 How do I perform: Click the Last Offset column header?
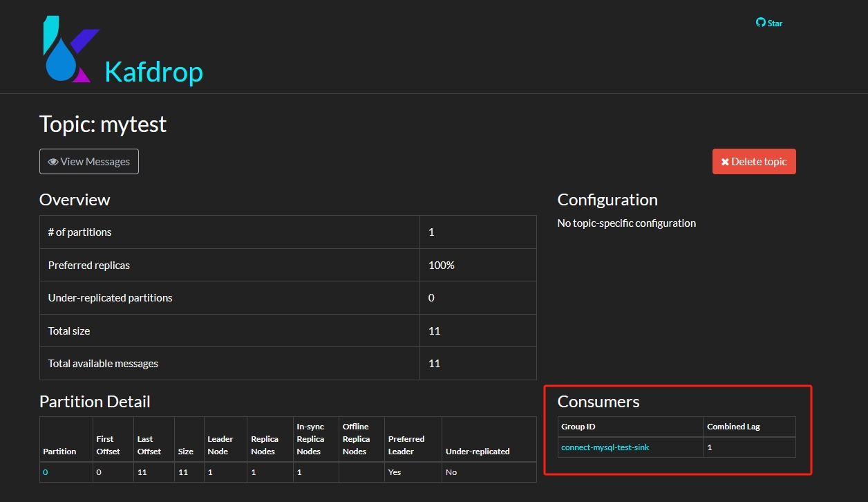point(149,445)
